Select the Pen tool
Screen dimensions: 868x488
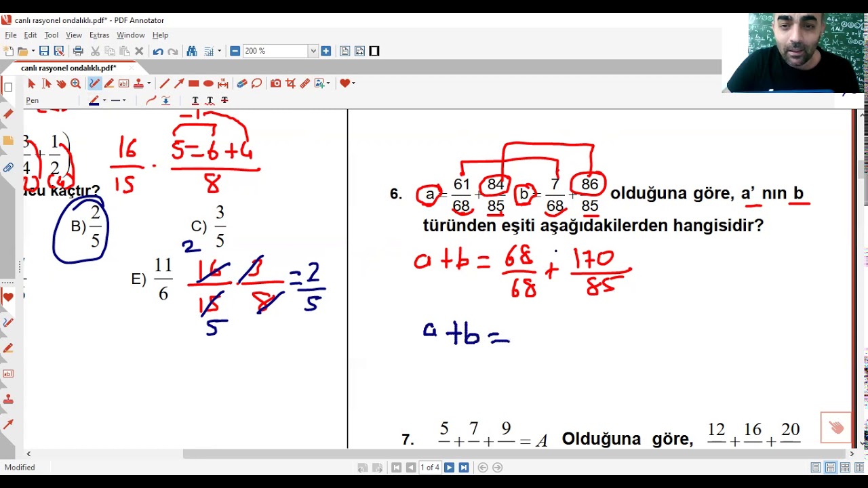[x=94, y=83]
